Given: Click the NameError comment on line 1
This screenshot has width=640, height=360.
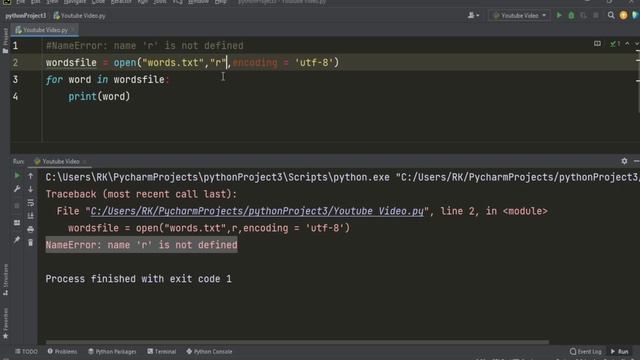Looking at the screenshot, I should 144,46.
